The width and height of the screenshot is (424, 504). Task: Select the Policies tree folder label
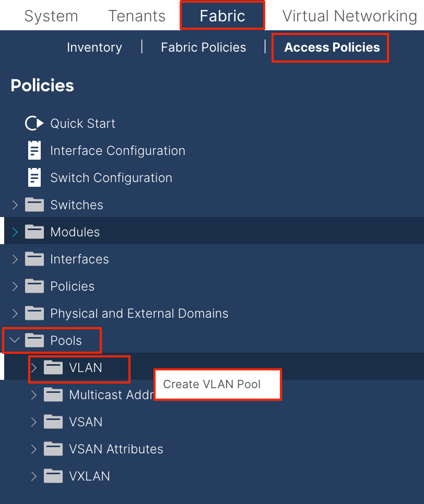click(73, 286)
